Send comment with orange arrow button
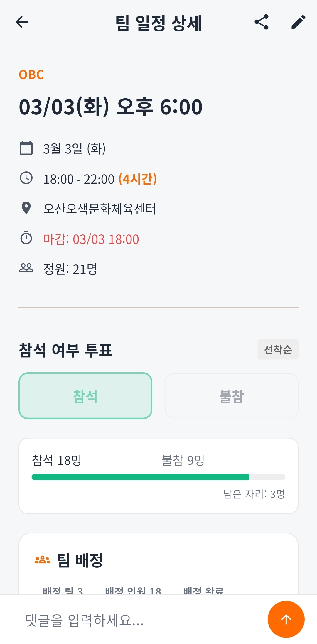 click(286, 619)
